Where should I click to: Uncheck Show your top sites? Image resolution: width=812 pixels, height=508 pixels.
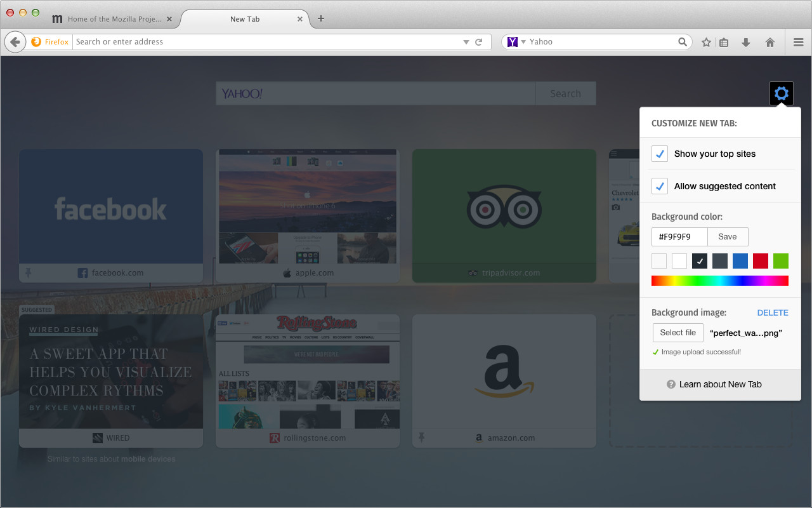point(660,154)
